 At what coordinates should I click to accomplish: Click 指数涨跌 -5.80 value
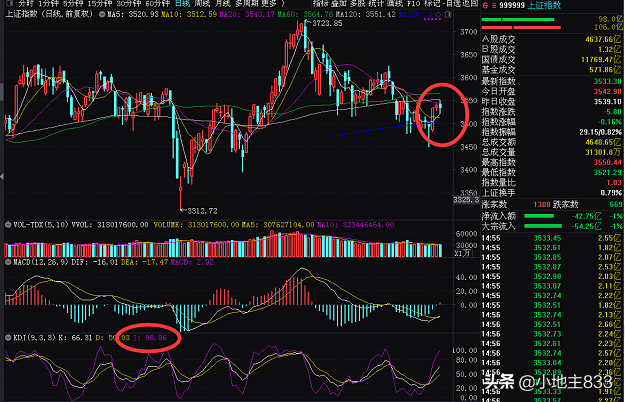[612, 112]
